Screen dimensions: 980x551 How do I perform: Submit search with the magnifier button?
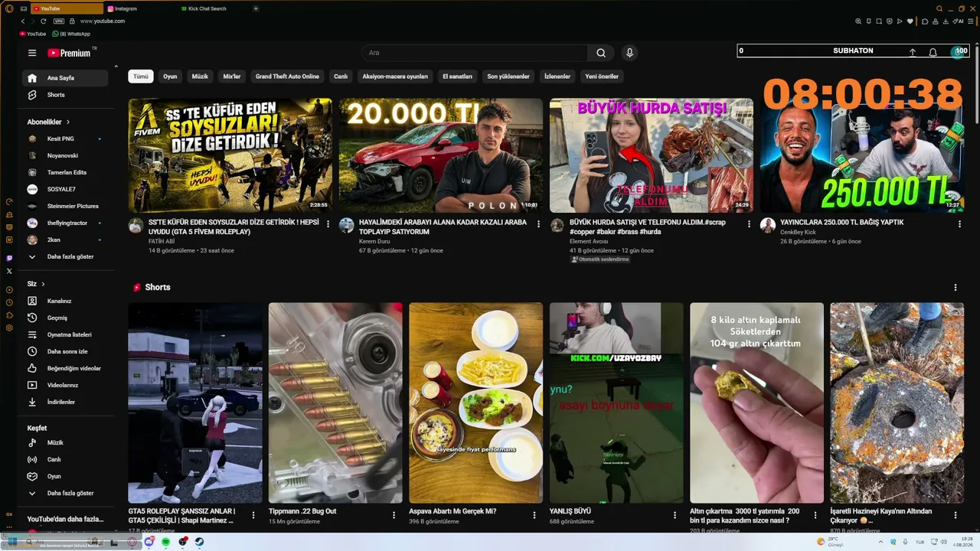(x=601, y=53)
